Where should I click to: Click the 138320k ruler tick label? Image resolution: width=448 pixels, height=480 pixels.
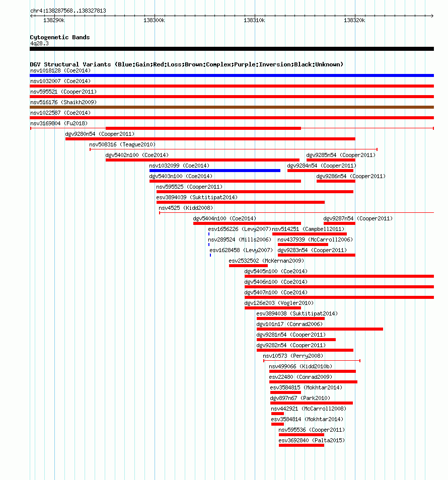pos(354,20)
